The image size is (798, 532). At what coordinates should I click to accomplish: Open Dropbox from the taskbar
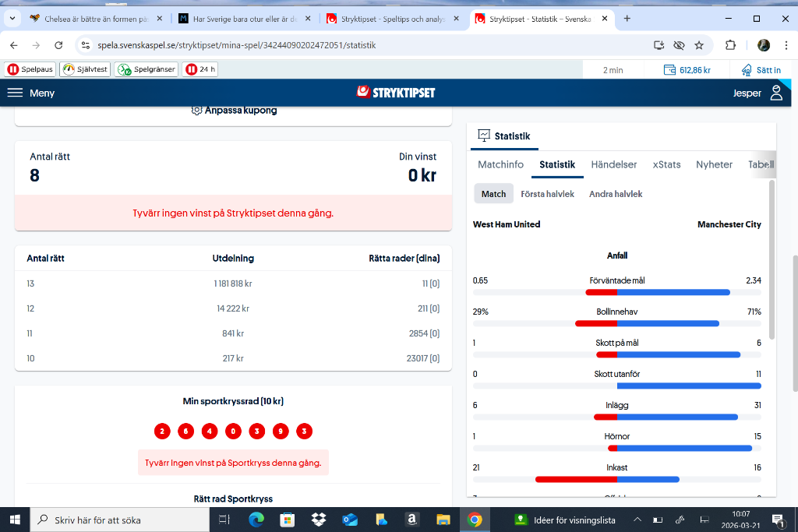click(x=318, y=520)
